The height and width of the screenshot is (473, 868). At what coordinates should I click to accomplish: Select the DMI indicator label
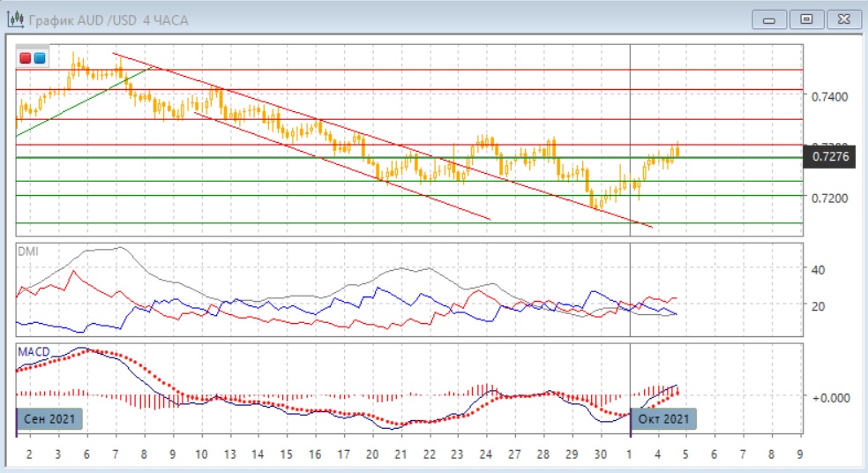click(29, 251)
